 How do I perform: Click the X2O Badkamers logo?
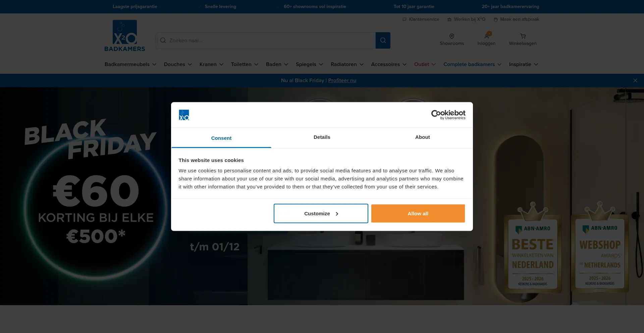(124, 36)
